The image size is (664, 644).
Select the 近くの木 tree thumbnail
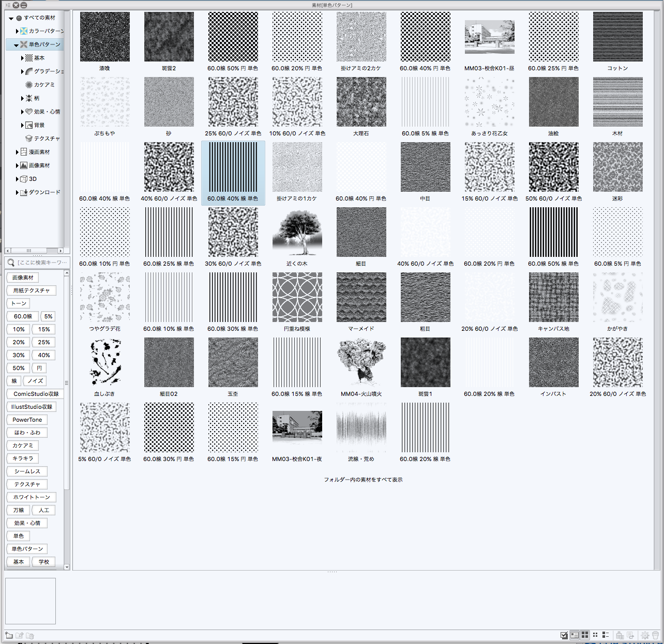[x=297, y=232]
